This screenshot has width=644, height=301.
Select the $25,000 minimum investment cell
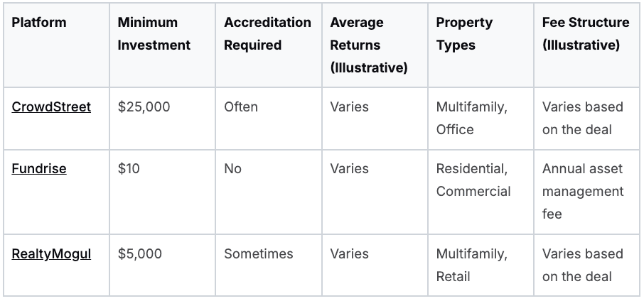(x=144, y=107)
